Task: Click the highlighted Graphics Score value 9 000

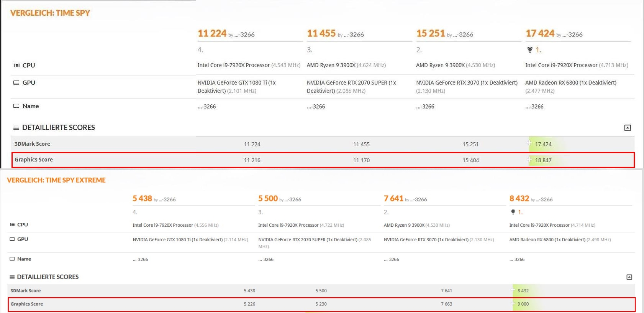Action: (523, 304)
